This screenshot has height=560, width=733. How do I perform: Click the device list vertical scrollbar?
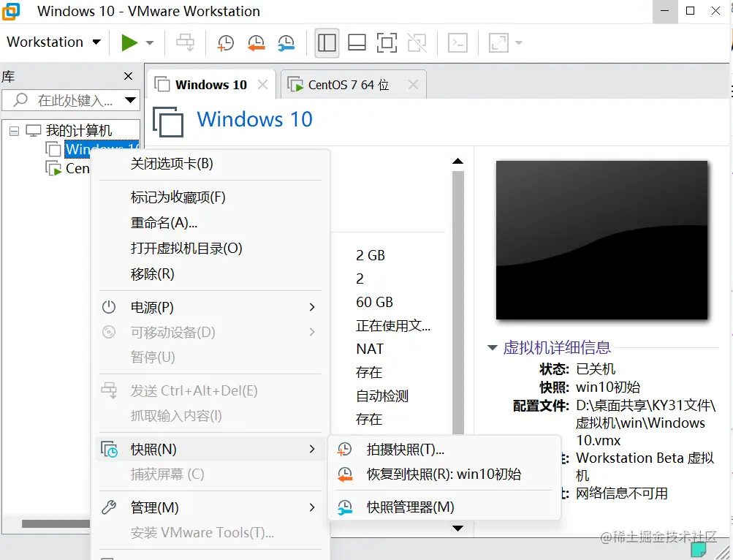point(458,303)
